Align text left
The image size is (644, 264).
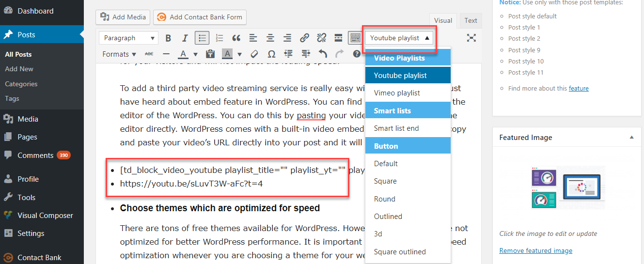pyautogui.click(x=253, y=38)
